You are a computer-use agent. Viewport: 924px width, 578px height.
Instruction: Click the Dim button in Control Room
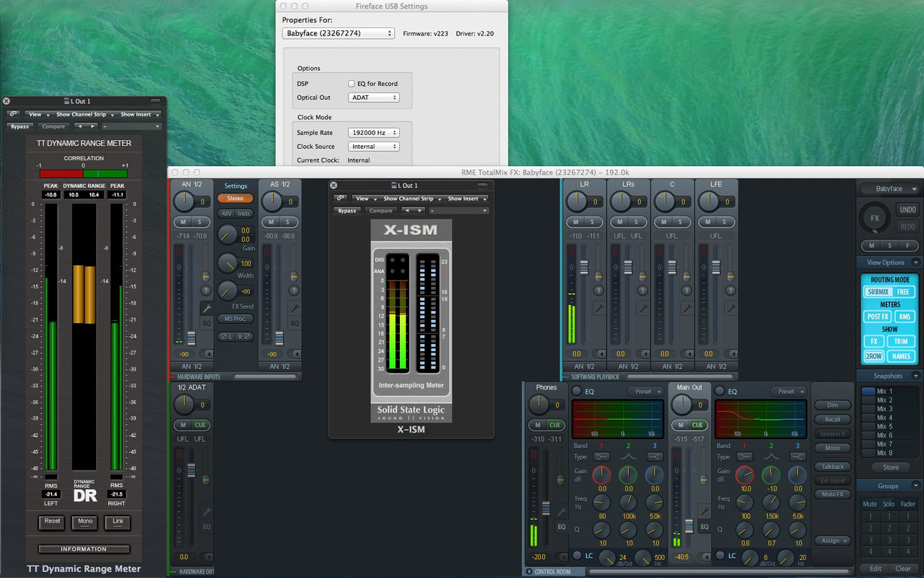point(832,405)
